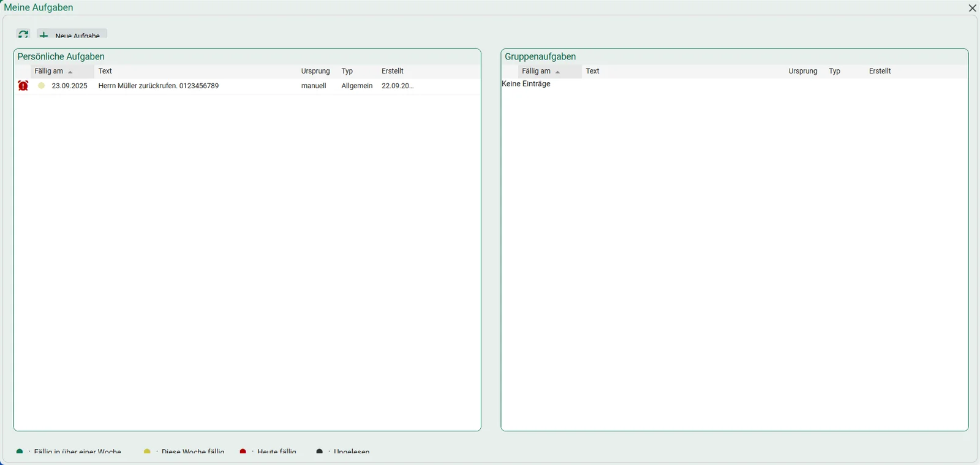This screenshot has width=980, height=465.
Task: Click Erstellt column header in Gruppenaufgaben
Action: (880, 71)
